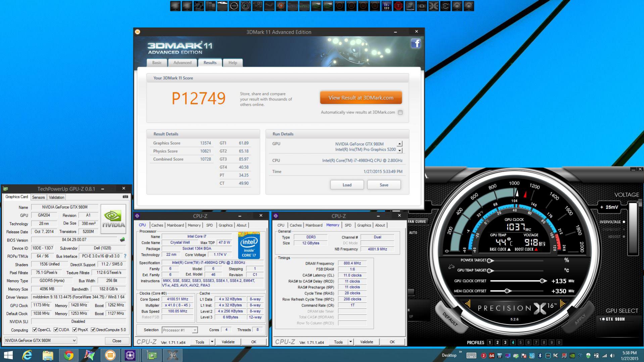Open Help tab in 3DMark 11

click(233, 63)
